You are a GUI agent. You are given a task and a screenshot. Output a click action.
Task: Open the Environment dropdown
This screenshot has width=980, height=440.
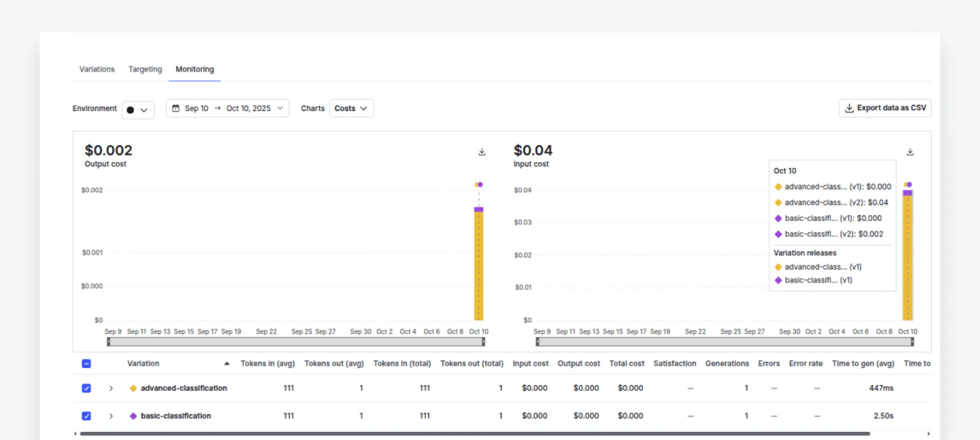[138, 110]
